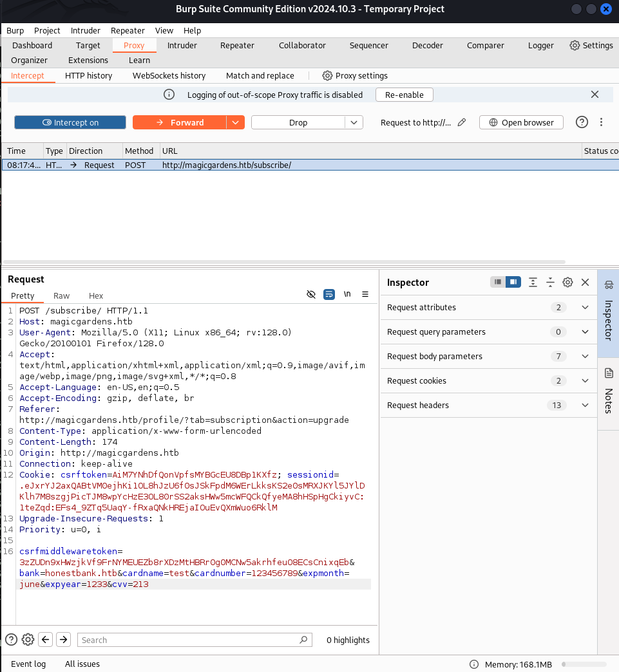Open the Notes side tab
This screenshot has width=619, height=672.
tap(608, 393)
